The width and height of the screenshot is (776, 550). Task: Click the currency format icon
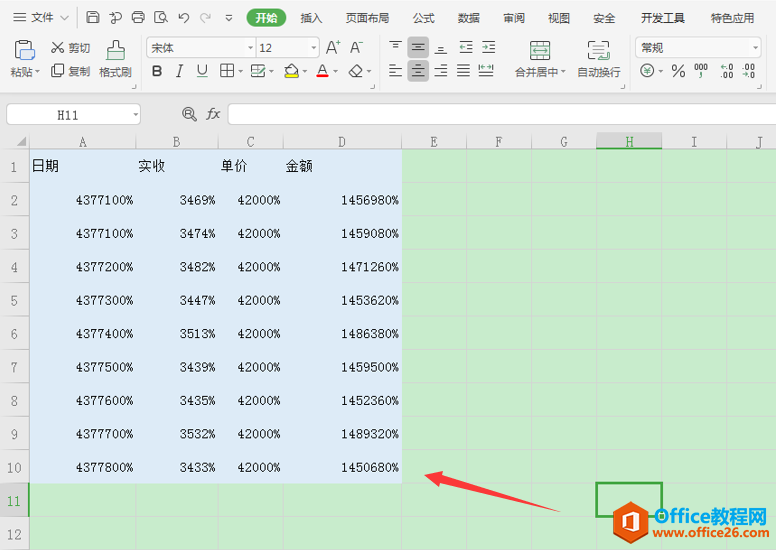(x=647, y=71)
